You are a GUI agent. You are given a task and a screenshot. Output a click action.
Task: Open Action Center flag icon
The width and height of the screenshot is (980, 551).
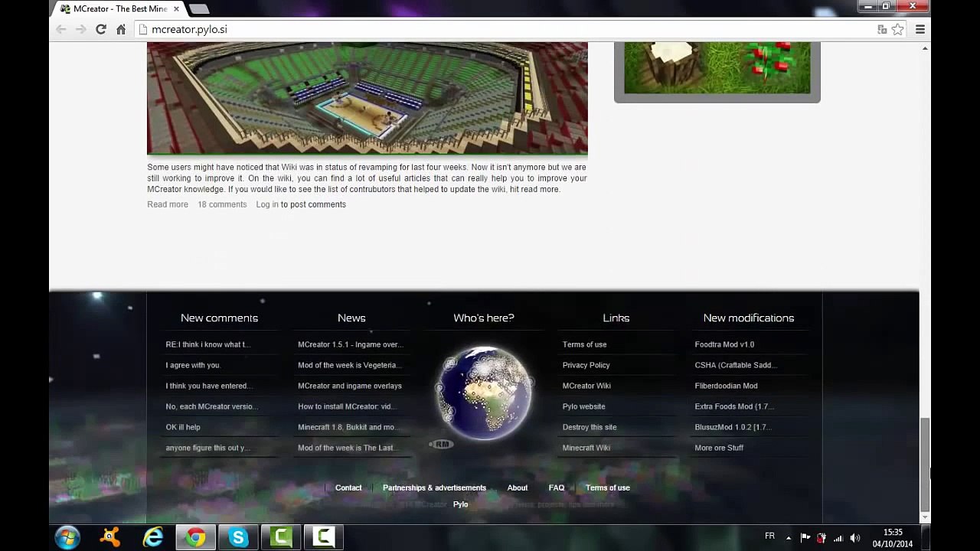(805, 538)
